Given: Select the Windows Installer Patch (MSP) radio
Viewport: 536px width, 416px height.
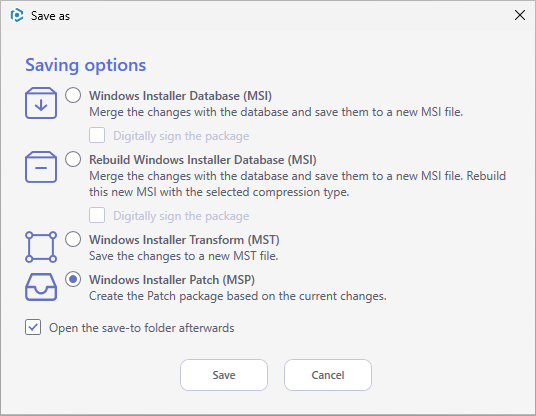Looking at the screenshot, I should pos(73,279).
